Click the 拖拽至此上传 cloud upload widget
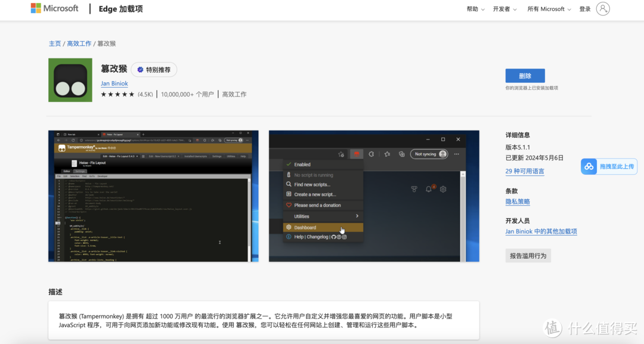This screenshot has width=644, height=344. [609, 167]
